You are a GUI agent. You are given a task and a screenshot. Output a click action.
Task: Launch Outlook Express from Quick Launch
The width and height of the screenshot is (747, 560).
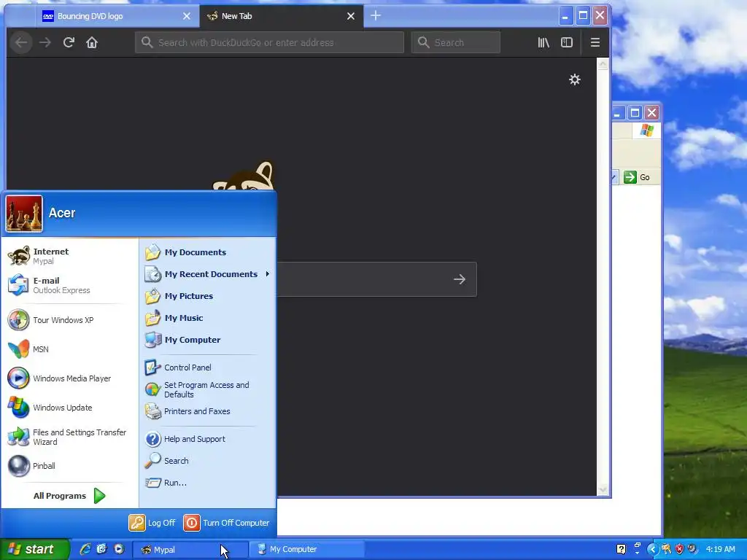coord(102,549)
